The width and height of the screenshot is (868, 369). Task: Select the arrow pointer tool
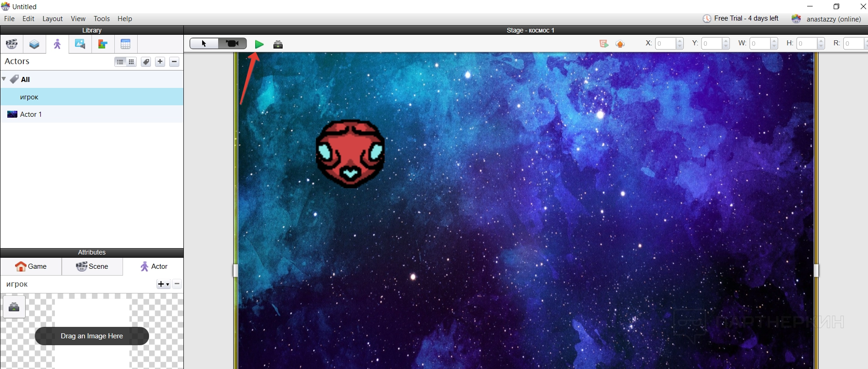[x=204, y=43]
